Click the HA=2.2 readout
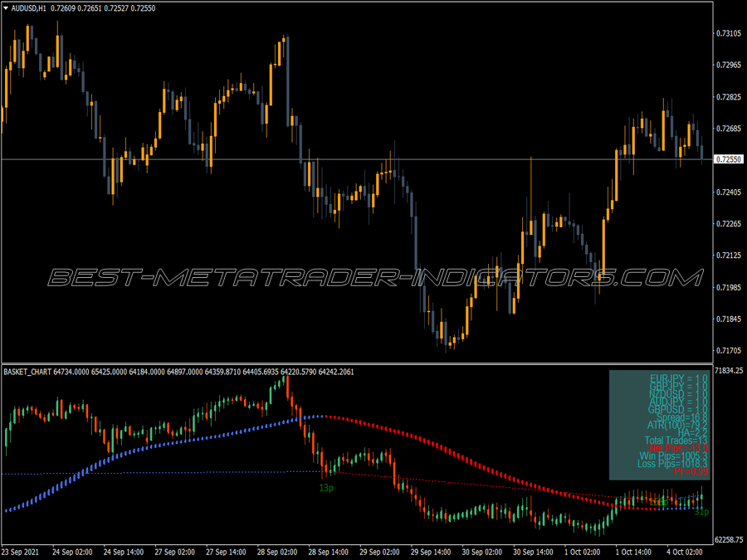This screenshot has height=560, width=747. coord(693,433)
